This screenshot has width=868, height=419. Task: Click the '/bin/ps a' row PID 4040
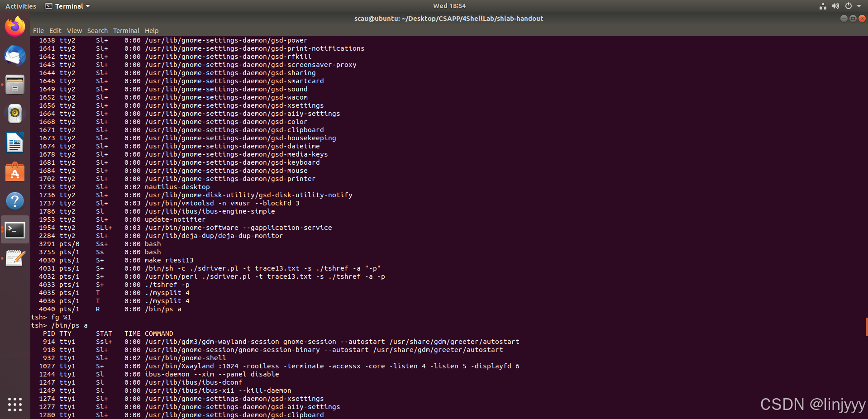[x=110, y=309]
